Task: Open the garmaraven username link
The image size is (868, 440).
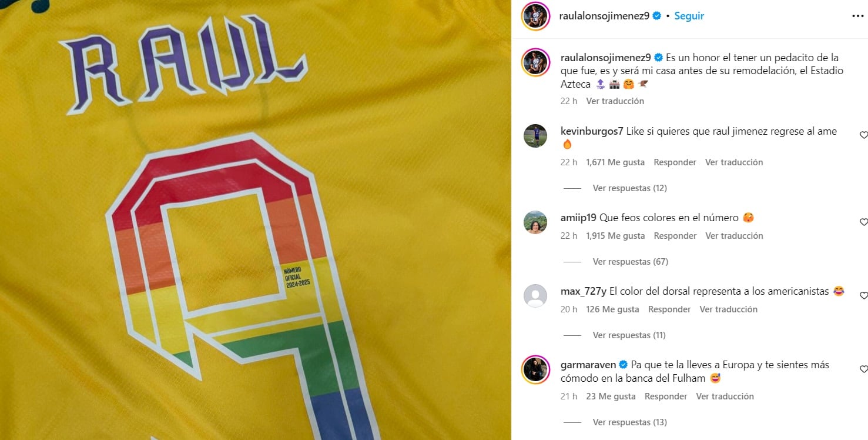Action: 588,365
